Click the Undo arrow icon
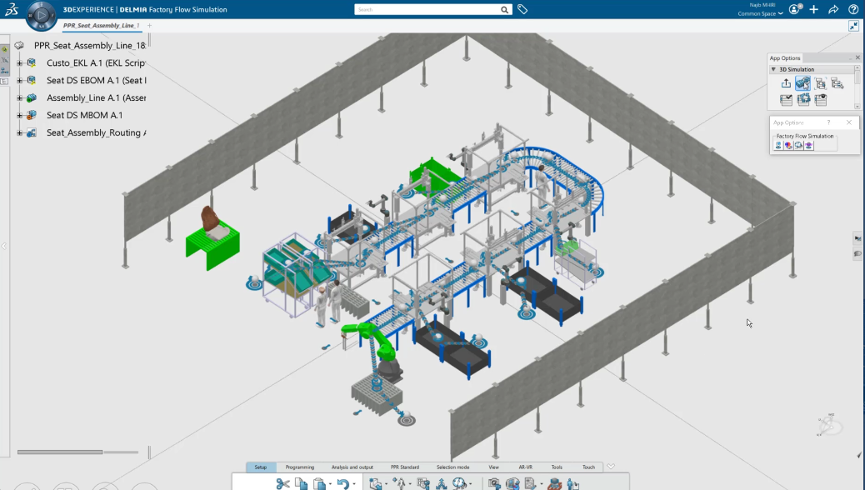Viewport: 866px width, 491px height. tap(342, 484)
